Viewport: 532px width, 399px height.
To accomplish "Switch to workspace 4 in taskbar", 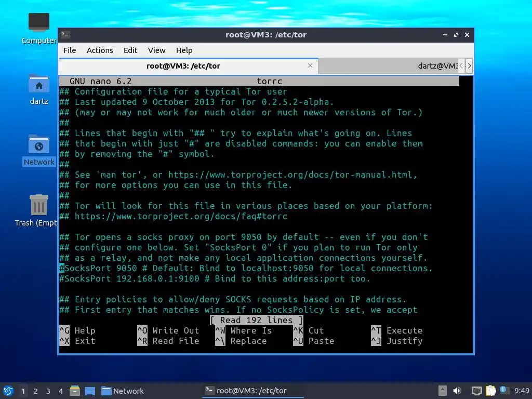I will point(61,391).
